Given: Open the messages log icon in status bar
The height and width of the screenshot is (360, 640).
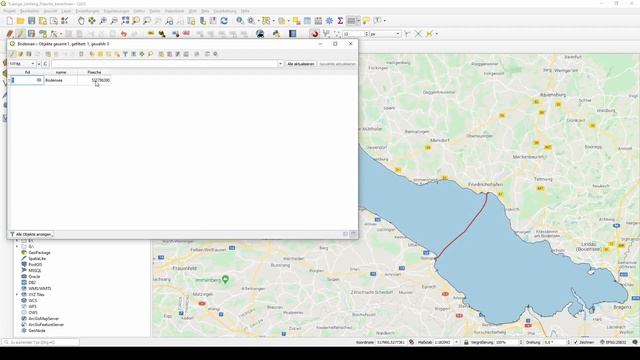Looking at the screenshot, I should pos(635,342).
